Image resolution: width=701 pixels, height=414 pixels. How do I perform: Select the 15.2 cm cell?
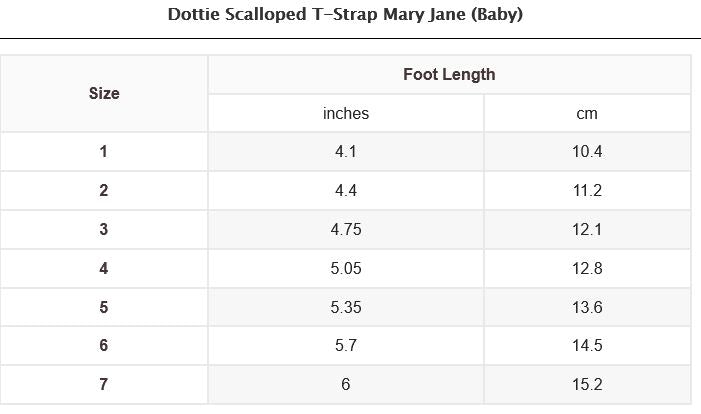tap(587, 384)
